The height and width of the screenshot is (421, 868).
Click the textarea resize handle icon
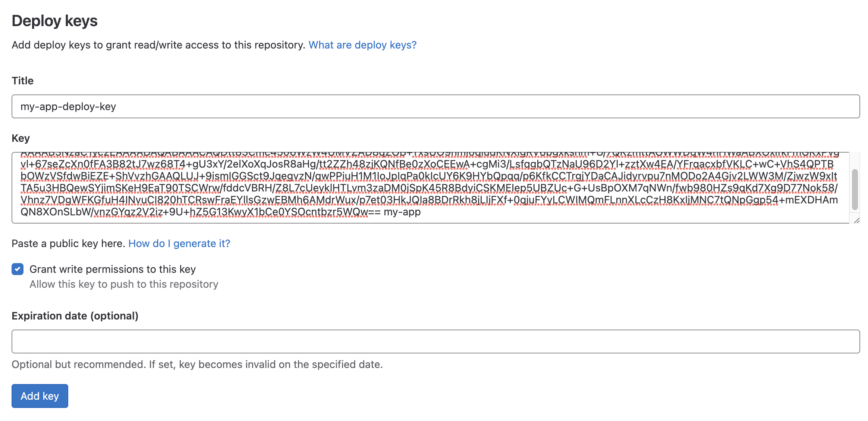[856, 221]
